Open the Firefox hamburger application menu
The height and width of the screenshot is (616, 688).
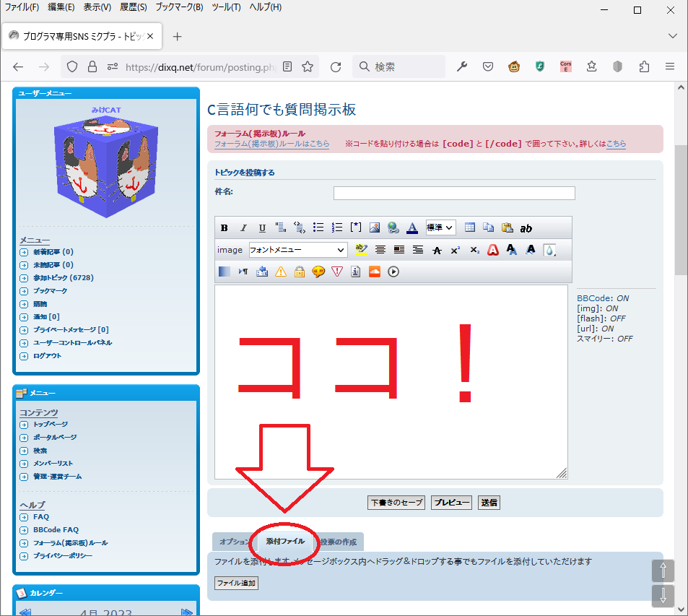(669, 66)
